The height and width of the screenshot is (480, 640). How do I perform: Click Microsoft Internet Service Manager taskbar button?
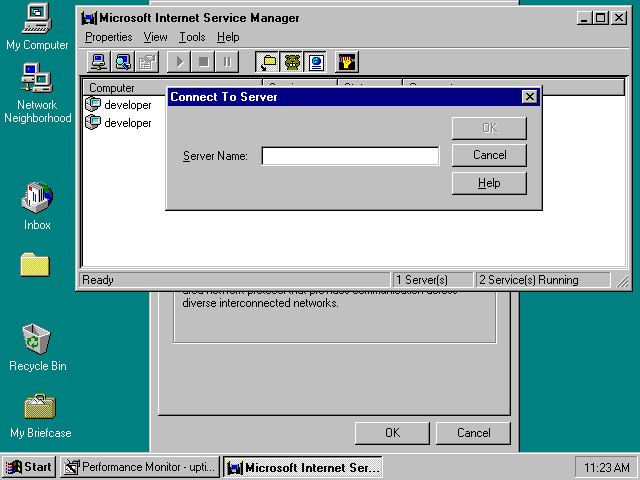[x=302, y=467]
